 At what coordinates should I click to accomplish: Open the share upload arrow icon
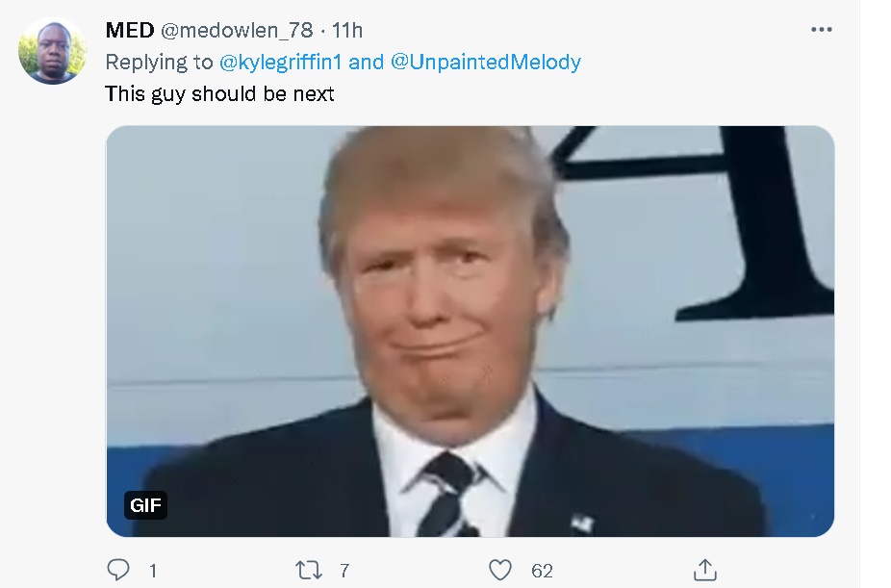704,570
